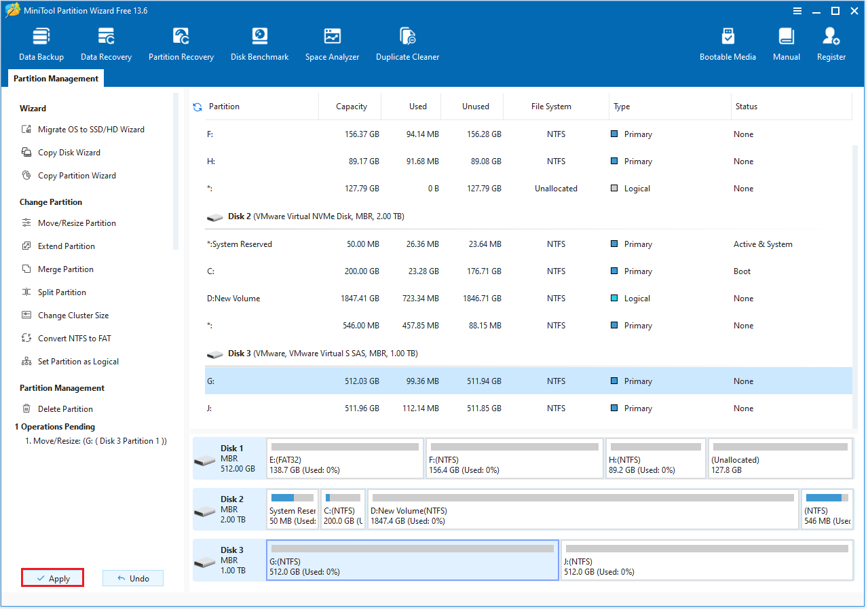The width and height of the screenshot is (868, 610).
Task: Undo the last operation
Action: pyautogui.click(x=133, y=577)
